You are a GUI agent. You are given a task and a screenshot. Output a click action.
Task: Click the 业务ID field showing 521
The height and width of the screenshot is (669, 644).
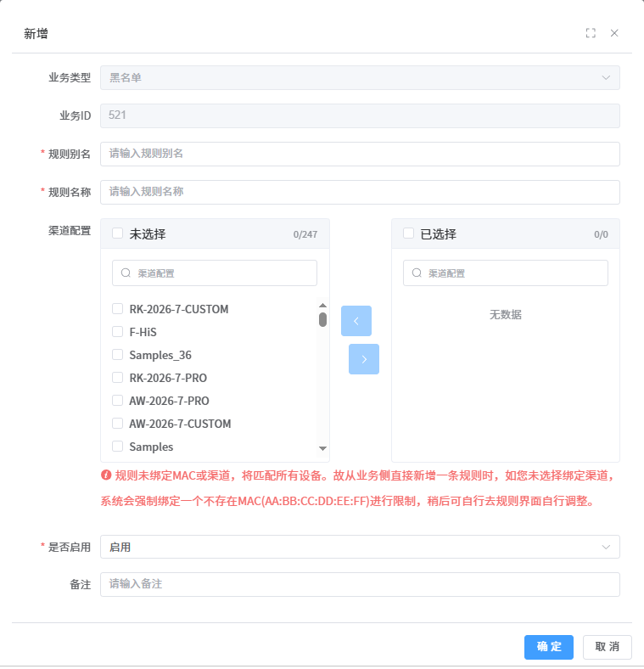point(360,115)
